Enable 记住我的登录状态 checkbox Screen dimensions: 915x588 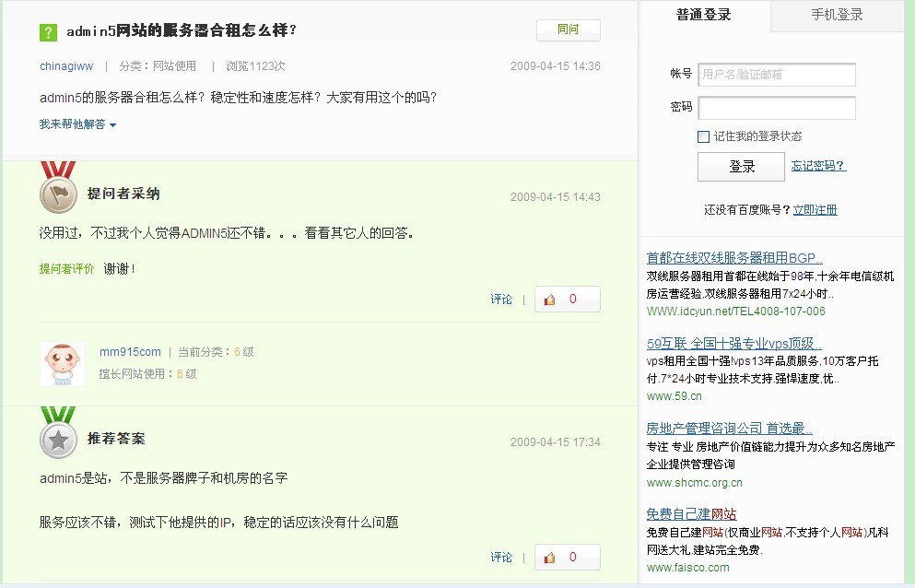coord(704,136)
